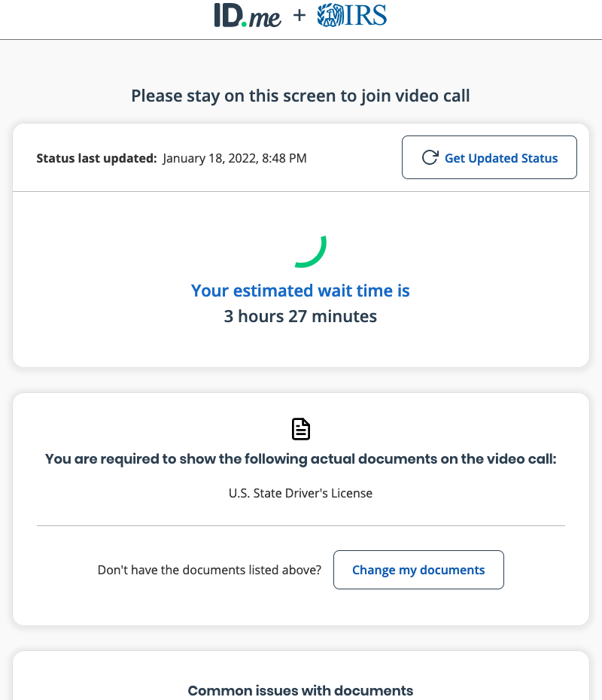Image resolution: width=602 pixels, height=700 pixels.
Task: Click the divider line under Driver's License
Action: pyautogui.click(x=301, y=526)
